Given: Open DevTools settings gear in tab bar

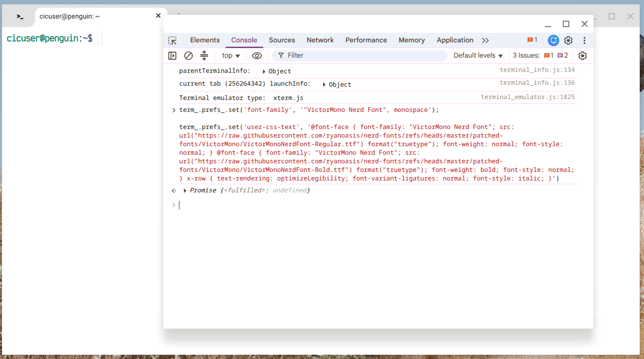Looking at the screenshot, I should (x=568, y=40).
